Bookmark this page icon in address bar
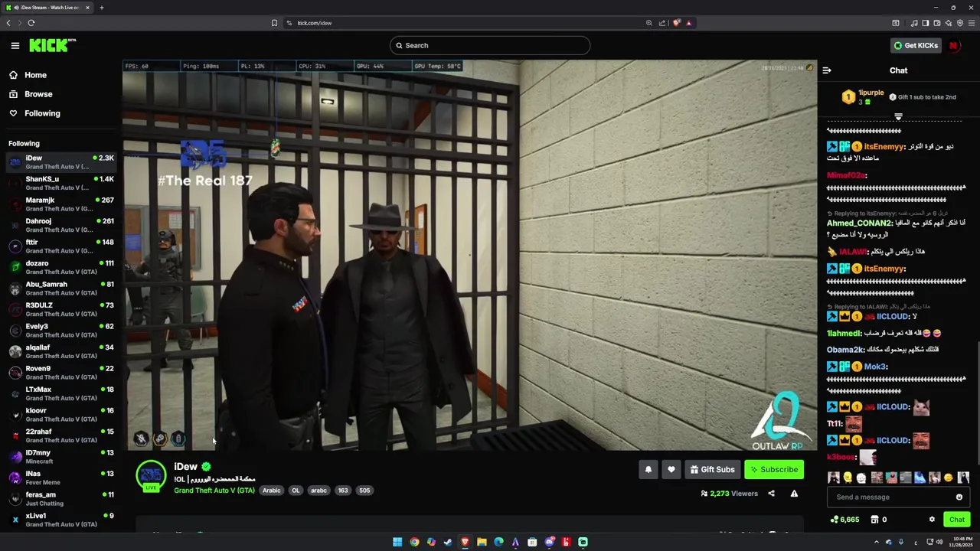Viewport: 980px width, 551px height. [274, 23]
